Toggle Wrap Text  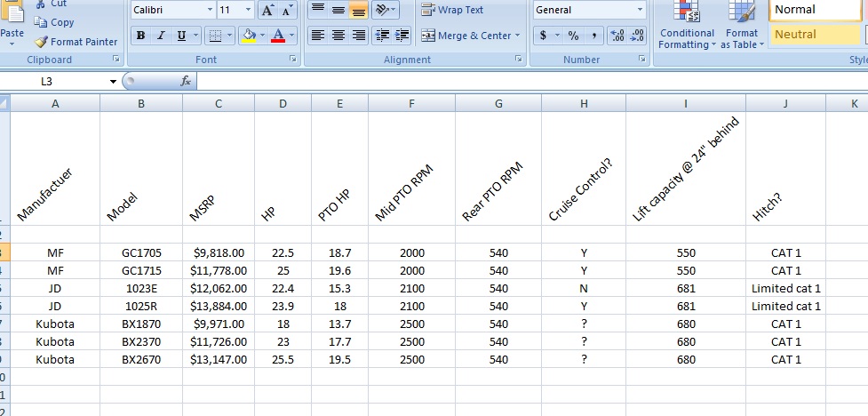pyautogui.click(x=453, y=10)
